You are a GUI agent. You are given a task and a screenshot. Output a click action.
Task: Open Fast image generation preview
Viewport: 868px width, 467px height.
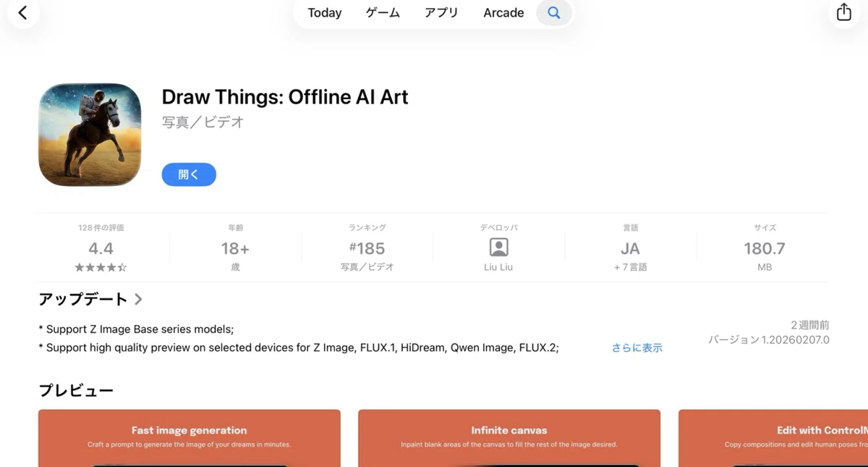190,438
